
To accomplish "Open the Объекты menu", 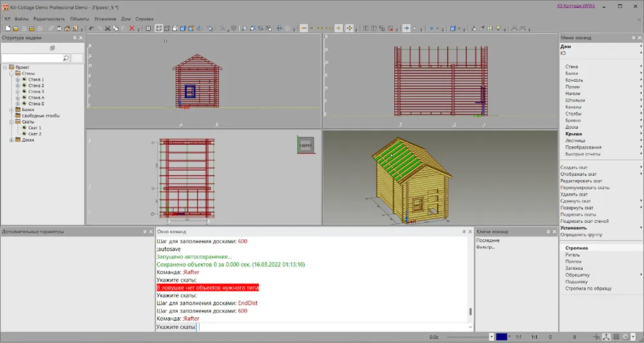I will [79, 19].
